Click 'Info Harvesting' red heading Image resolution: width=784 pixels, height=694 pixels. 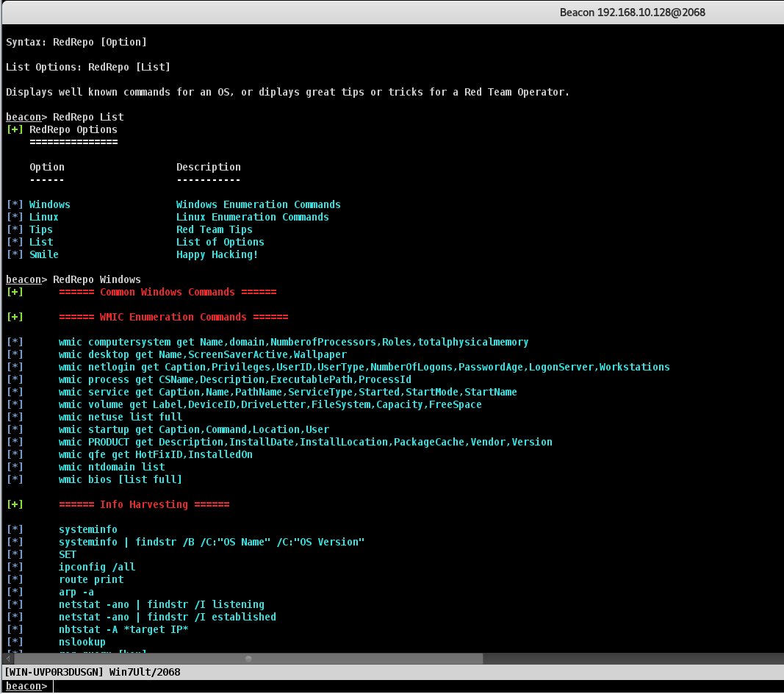(144, 504)
